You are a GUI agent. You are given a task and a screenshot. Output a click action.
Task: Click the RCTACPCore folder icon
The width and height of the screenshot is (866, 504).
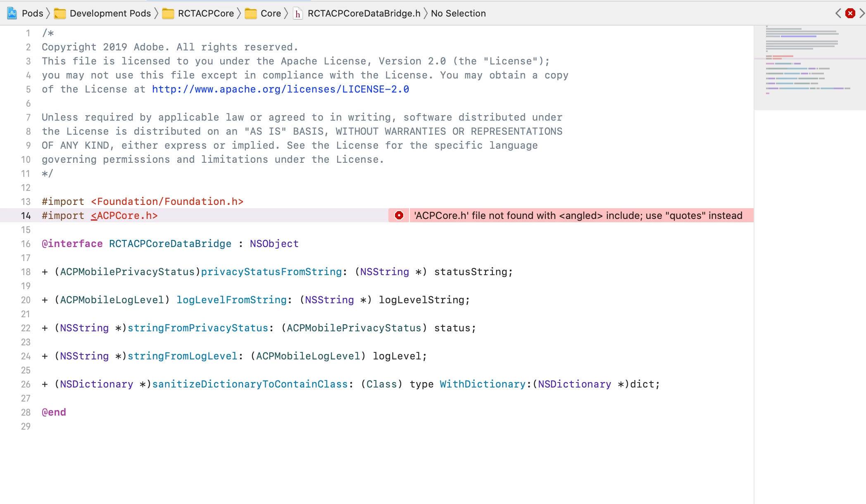[x=168, y=14]
